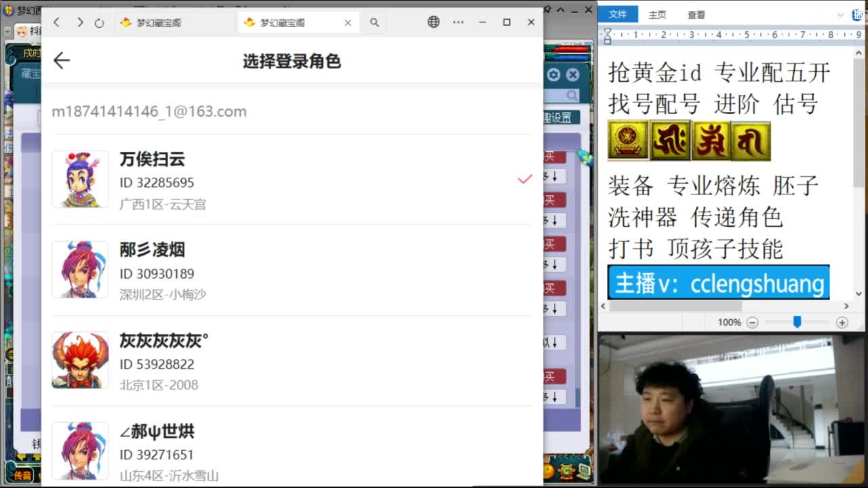Click the avatar thumbnail of ∠郝ψ世烘
Viewport: 868px width, 488px height.
coord(80,450)
